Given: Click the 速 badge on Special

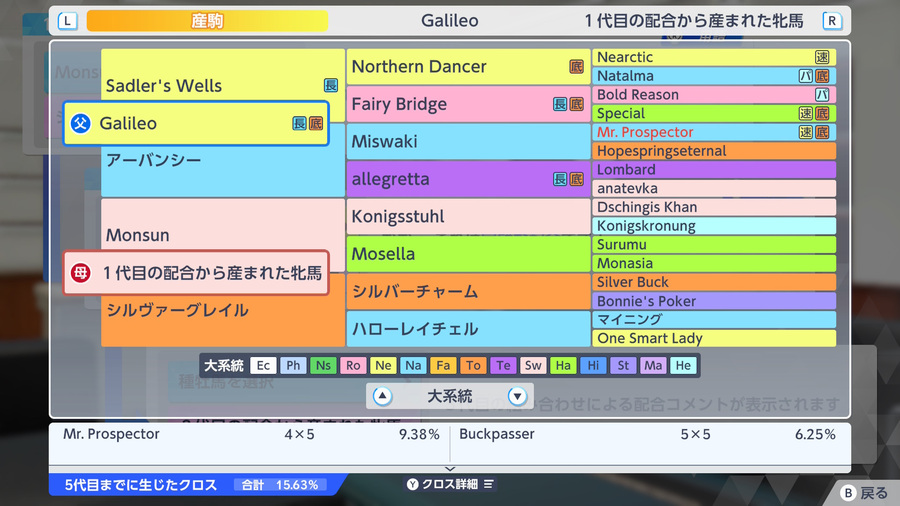Looking at the screenshot, I should tap(806, 114).
